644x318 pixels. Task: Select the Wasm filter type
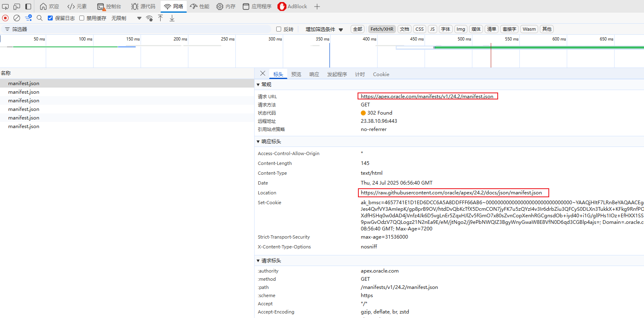529,29
